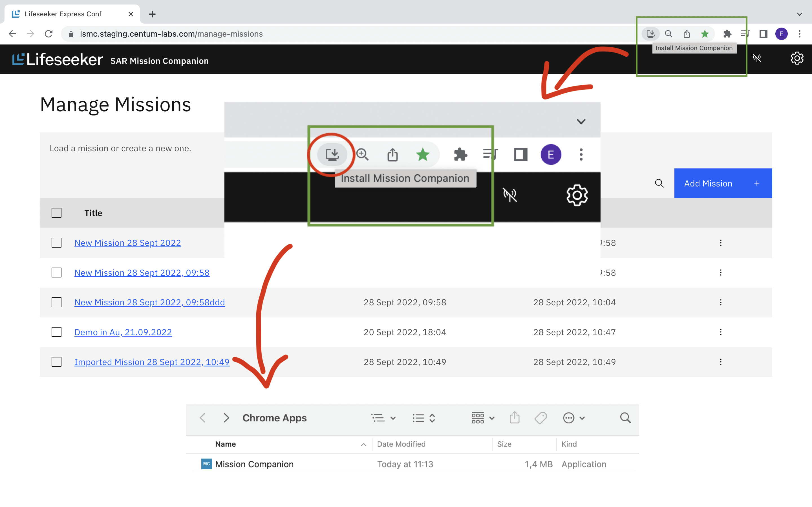Viewport: 812px width, 507px height.
Task: Click the missions search magnifier icon
Action: (x=659, y=183)
